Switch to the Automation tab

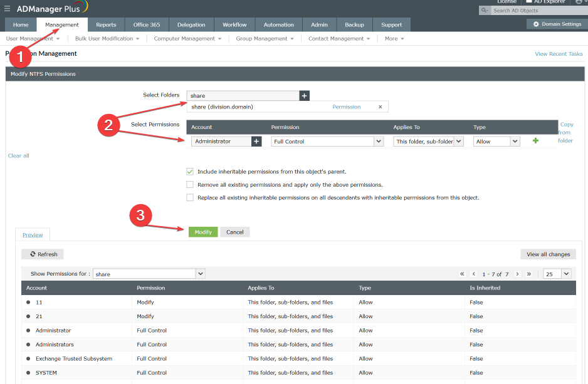point(278,24)
